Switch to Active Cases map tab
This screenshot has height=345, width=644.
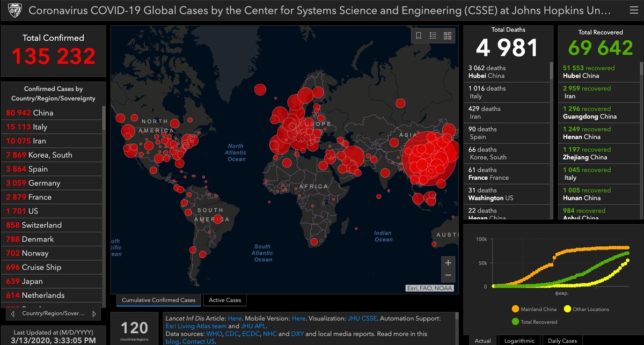click(x=225, y=300)
